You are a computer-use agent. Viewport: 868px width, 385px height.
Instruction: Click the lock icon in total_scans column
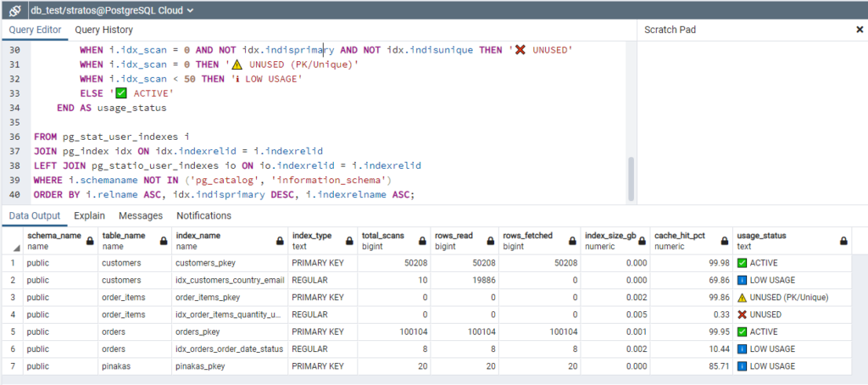pyautogui.click(x=422, y=241)
